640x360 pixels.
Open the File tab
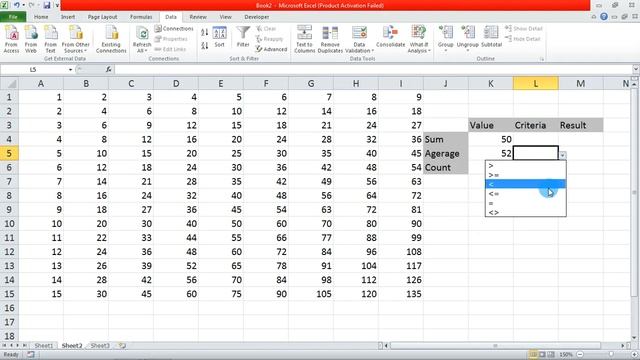click(13, 17)
